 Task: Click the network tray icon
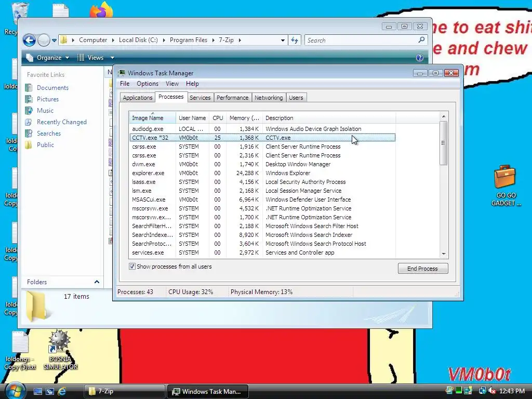[482, 391]
